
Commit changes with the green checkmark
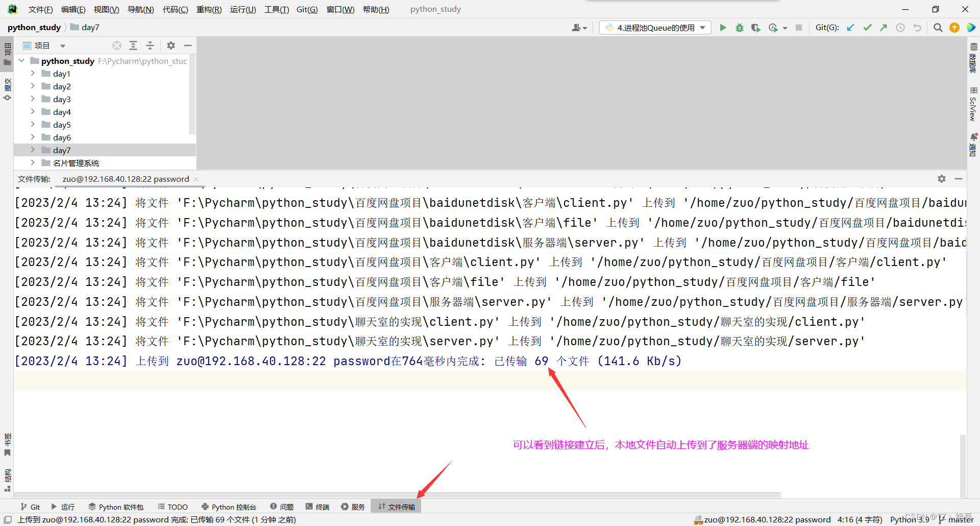[x=867, y=28]
